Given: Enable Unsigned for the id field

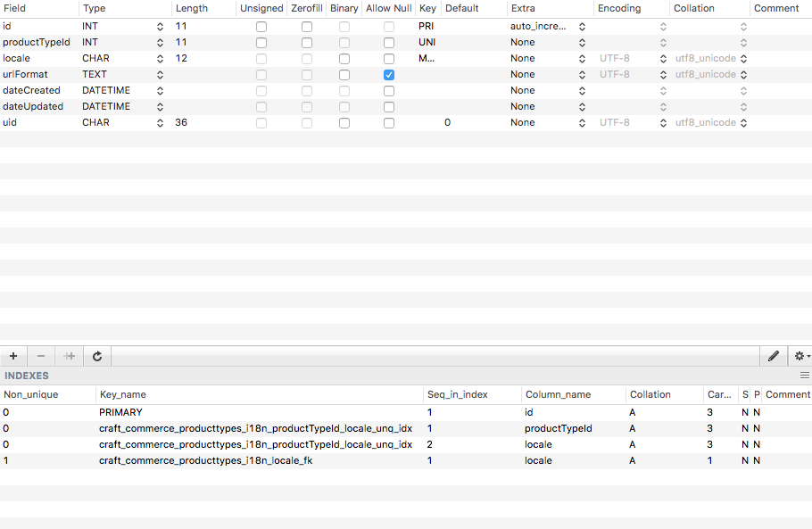Looking at the screenshot, I should tap(261, 26).
